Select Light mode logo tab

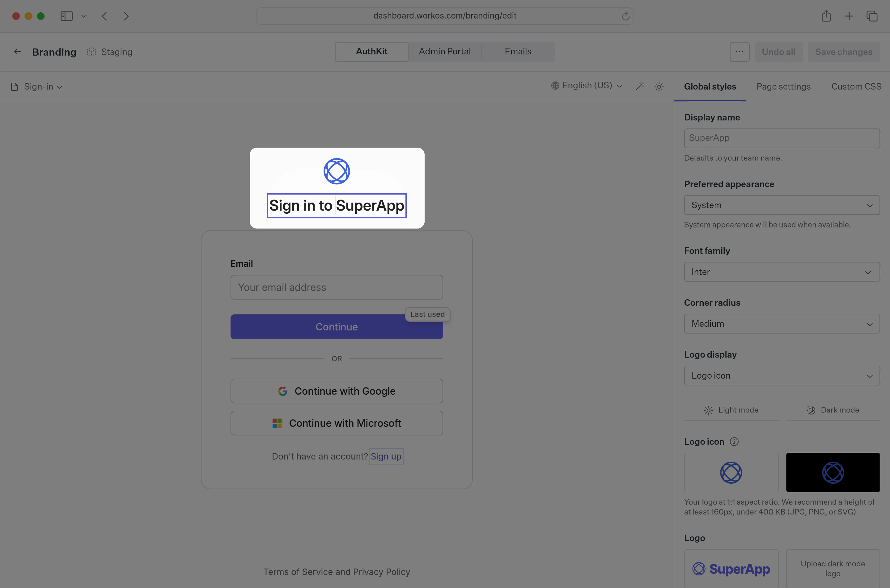coord(731,410)
